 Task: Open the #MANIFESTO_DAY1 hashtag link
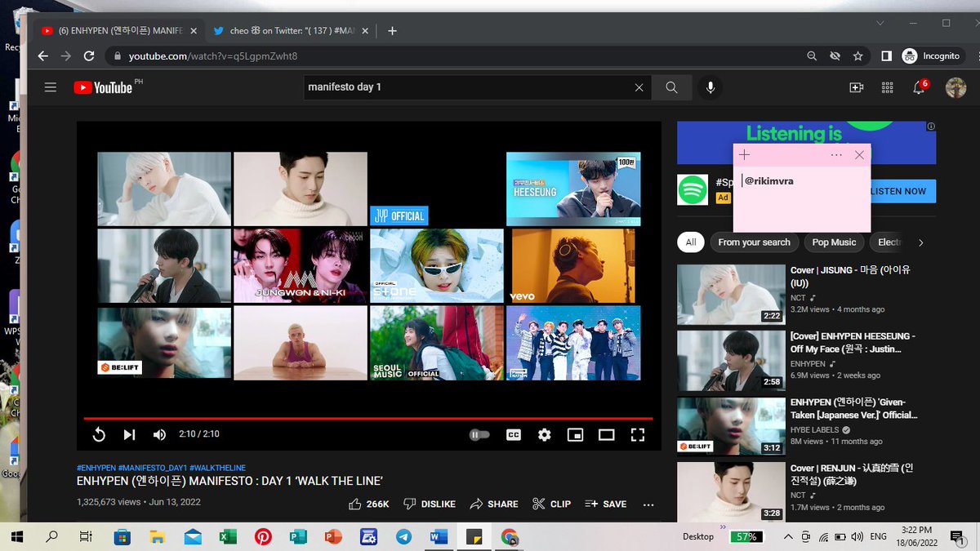click(153, 468)
